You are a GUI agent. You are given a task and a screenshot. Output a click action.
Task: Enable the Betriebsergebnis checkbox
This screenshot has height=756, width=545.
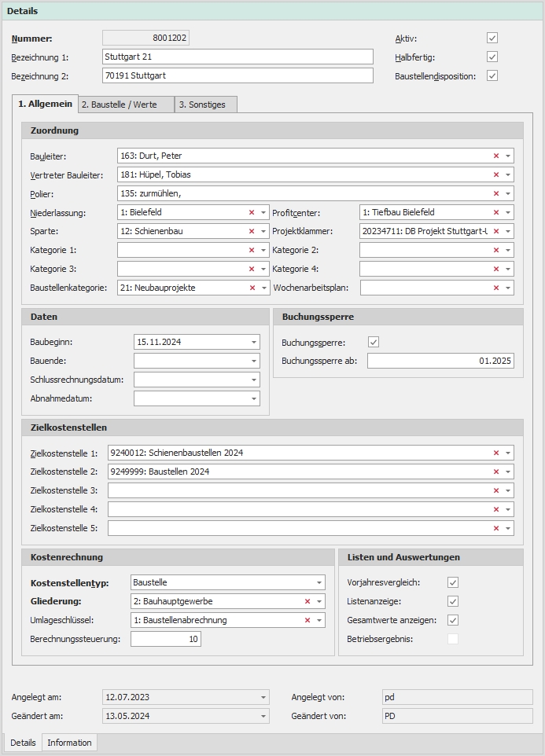point(452,639)
